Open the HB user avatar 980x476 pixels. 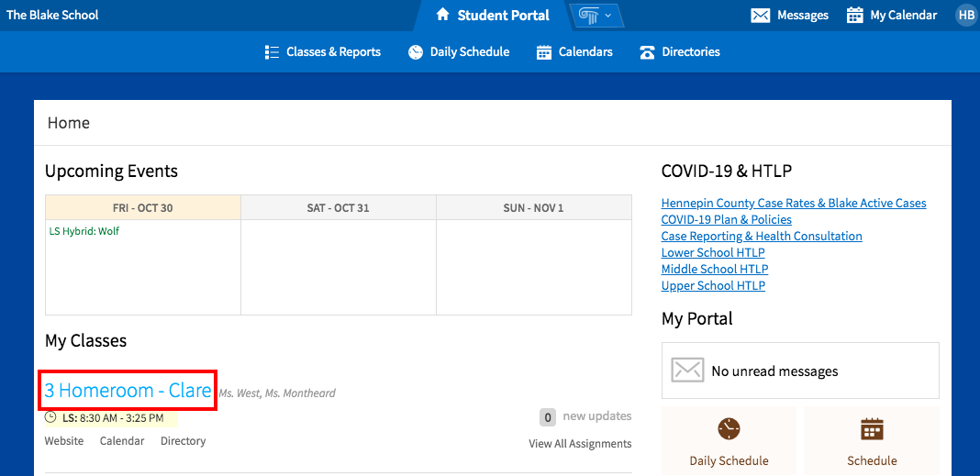(x=965, y=16)
